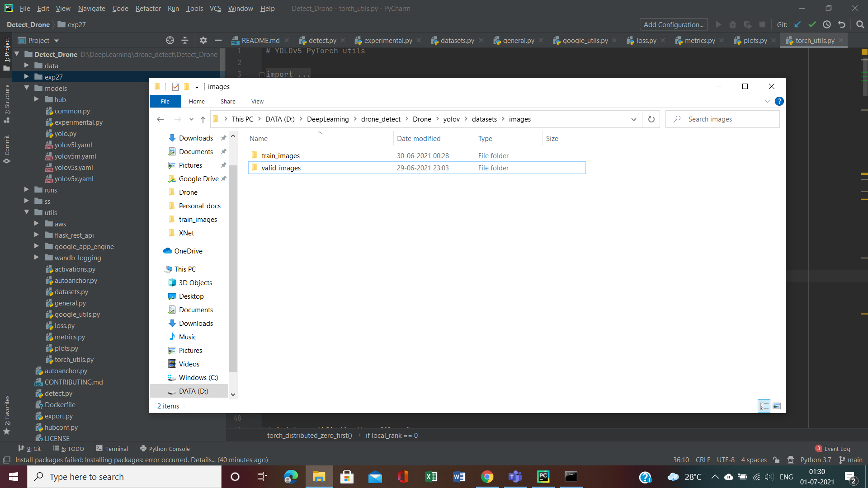Refresh the Explorer folder view

pos(651,119)
